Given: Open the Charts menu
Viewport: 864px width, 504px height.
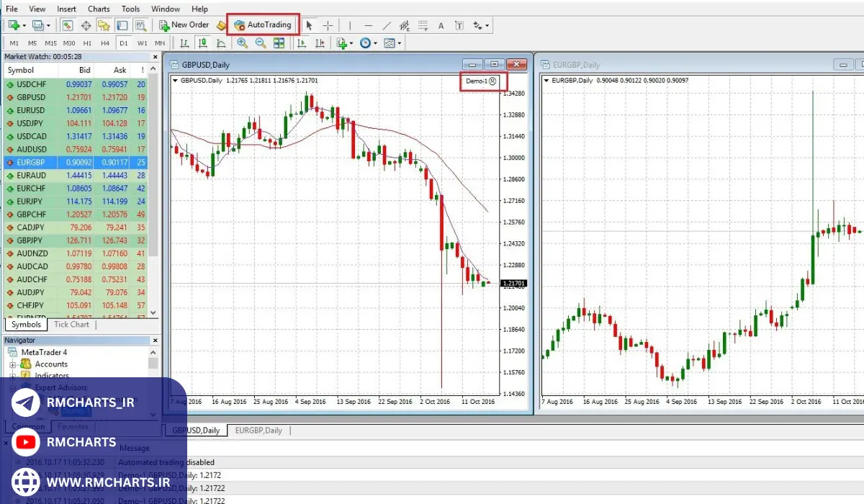Looking at the screenshot, I should 99,9.
